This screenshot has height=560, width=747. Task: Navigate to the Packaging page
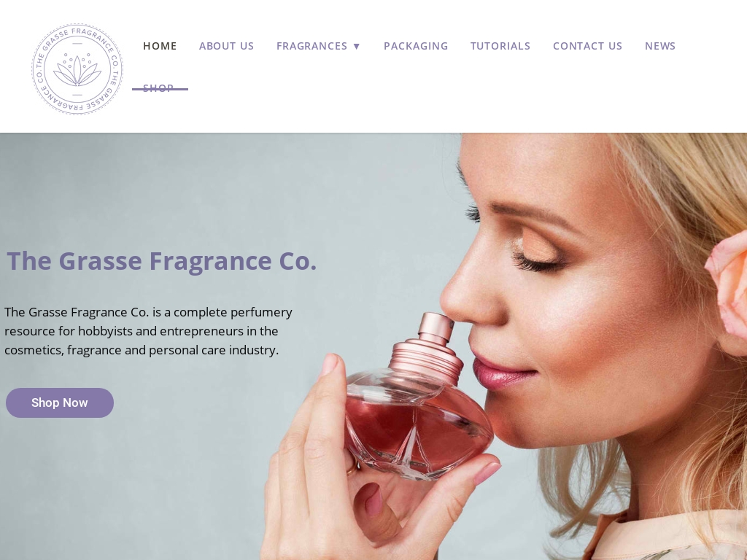(416, 46)
